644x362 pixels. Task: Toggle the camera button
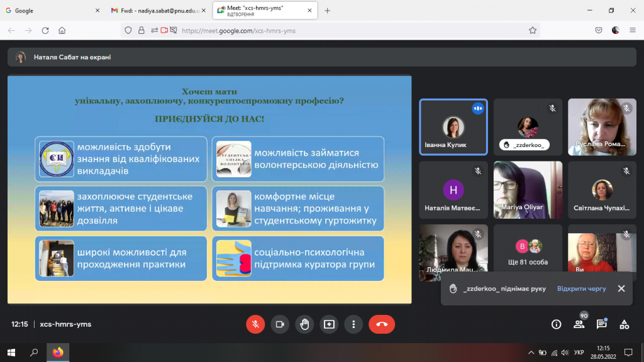[280, 324]
